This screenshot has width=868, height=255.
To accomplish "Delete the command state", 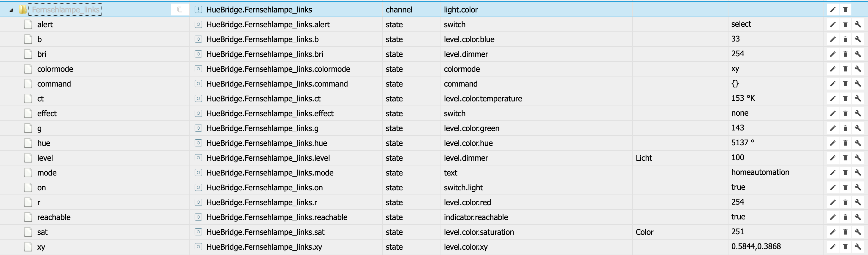I will coord(845,84).
